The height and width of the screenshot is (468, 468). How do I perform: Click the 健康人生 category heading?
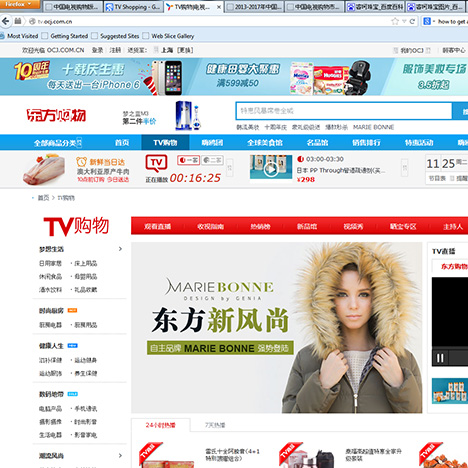tap(51, 346)
